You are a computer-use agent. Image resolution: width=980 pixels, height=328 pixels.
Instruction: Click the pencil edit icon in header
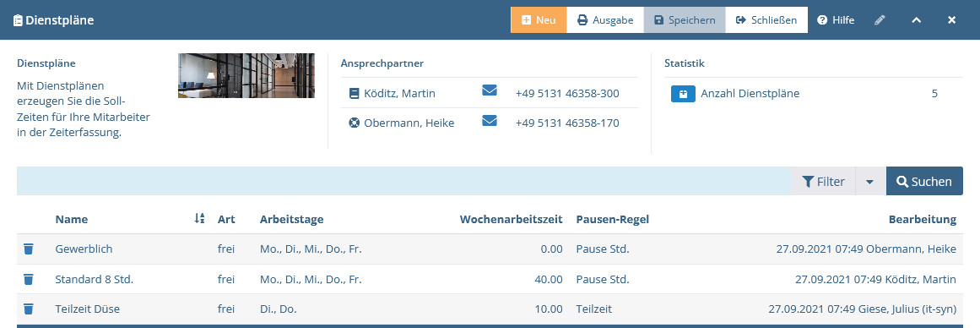coord(880,20)
